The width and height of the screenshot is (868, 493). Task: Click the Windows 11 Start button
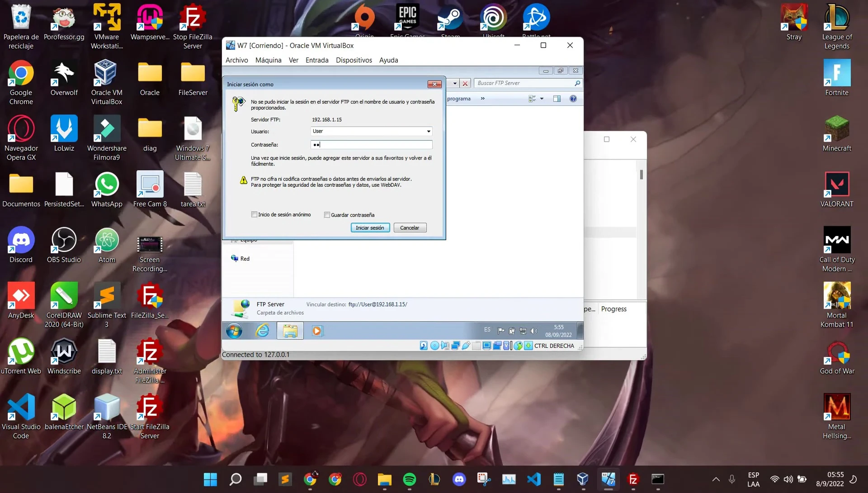[x=210, y=479]
